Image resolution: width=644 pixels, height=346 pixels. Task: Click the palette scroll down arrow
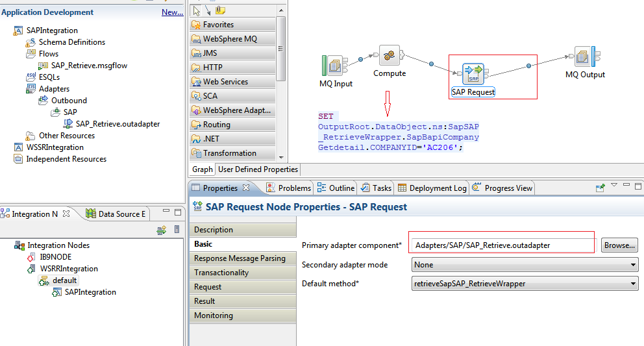point(281,157)
